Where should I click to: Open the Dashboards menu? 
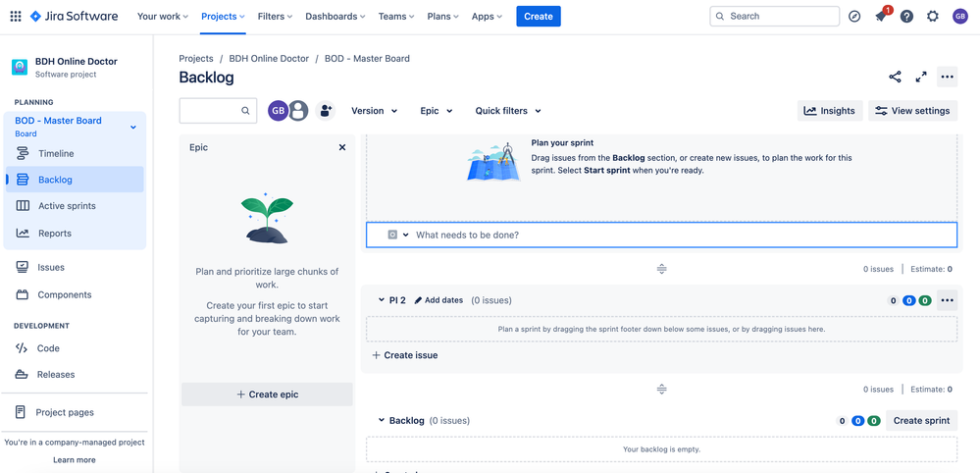(x=335, y=17)
